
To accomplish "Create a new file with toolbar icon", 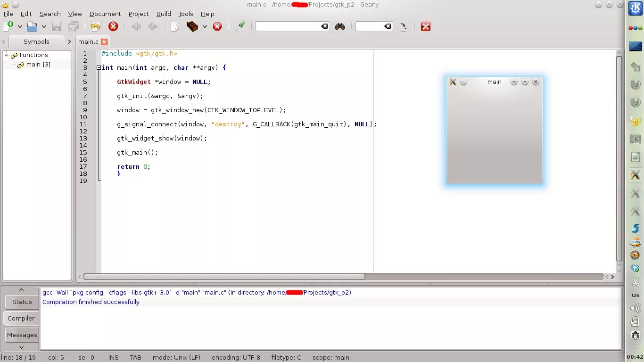I will [8, 26].
